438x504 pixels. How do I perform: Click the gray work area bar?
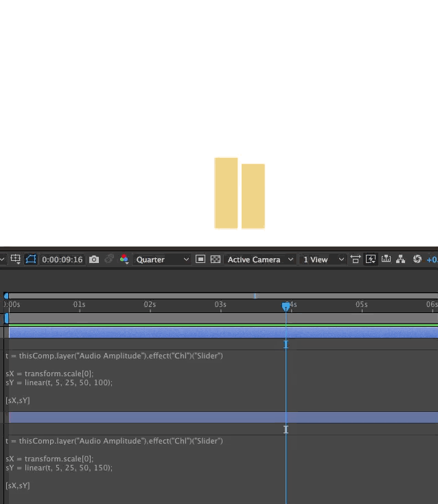click(x=223, y=319)
